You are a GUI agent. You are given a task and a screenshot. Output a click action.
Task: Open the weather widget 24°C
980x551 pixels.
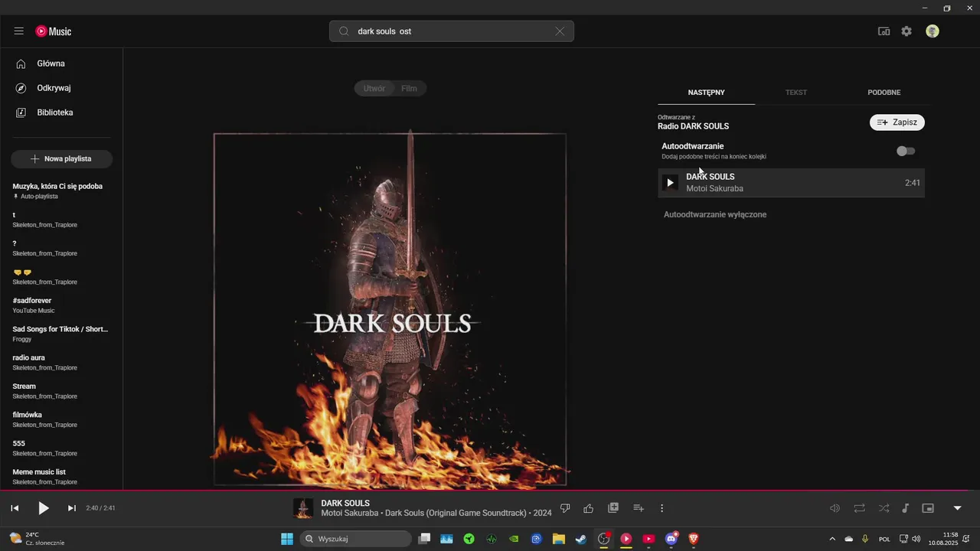[x=36, y=539]
